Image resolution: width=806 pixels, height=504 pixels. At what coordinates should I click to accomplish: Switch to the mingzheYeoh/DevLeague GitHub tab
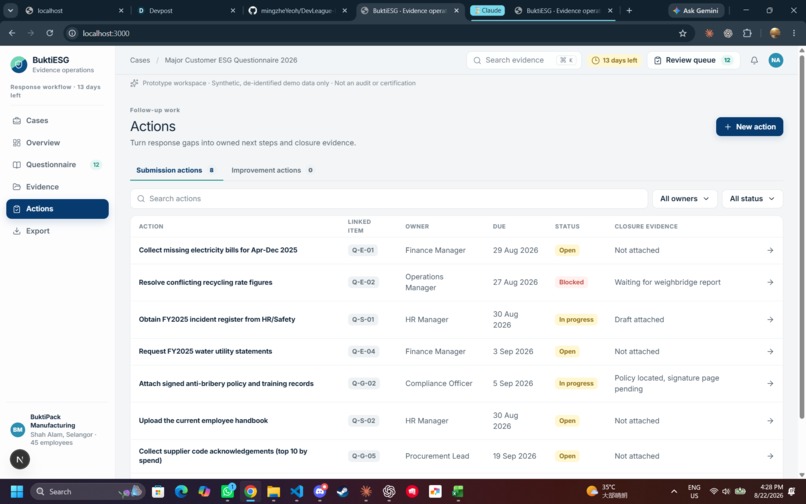point(297,10)
